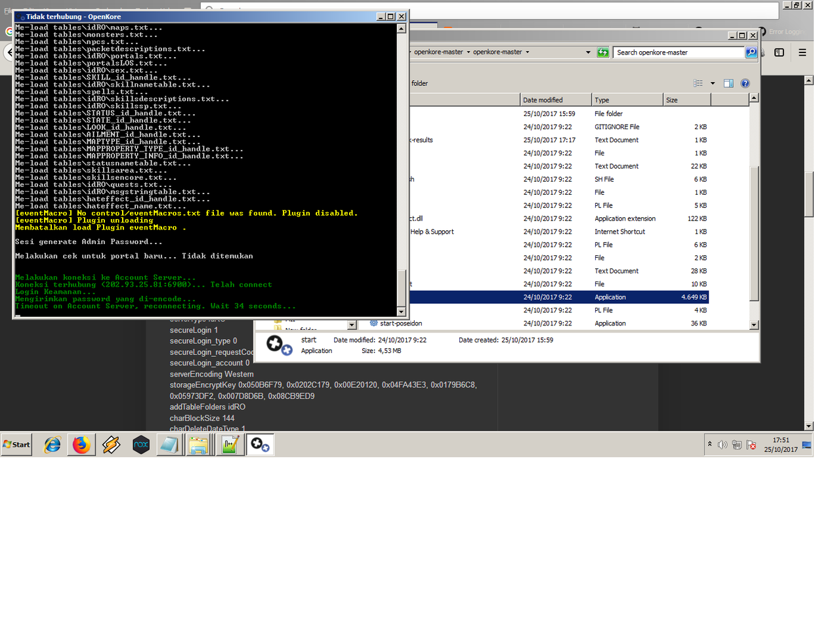
Task: Click the red security alert tray icon
Action: [751, 445]
